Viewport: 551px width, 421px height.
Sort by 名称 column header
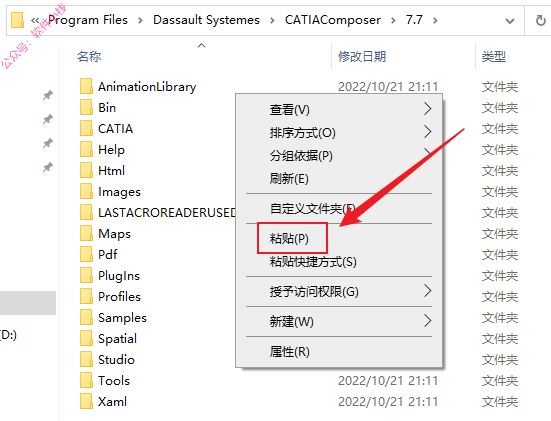[89, 57]
